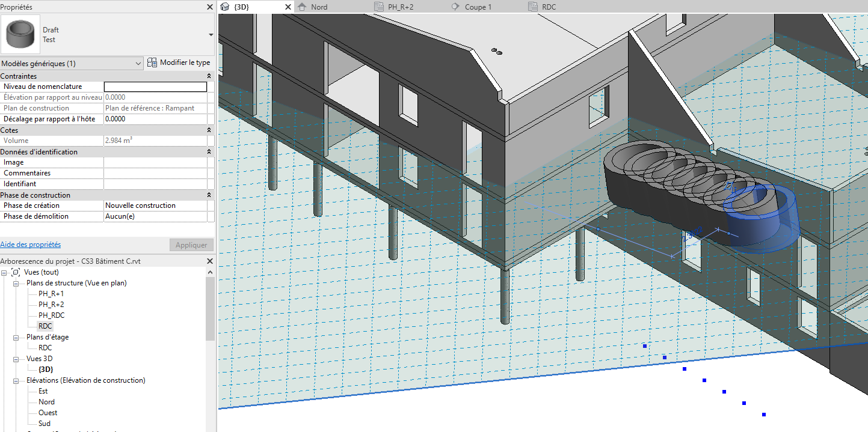Switch to the RDC view tab
868x432 pixels.
pyautogui.click(x=549, y=7)
